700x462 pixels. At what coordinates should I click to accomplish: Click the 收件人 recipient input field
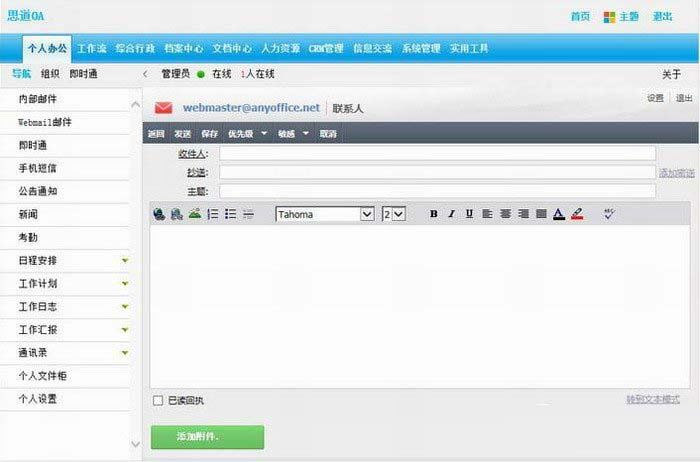pos(438,154)
